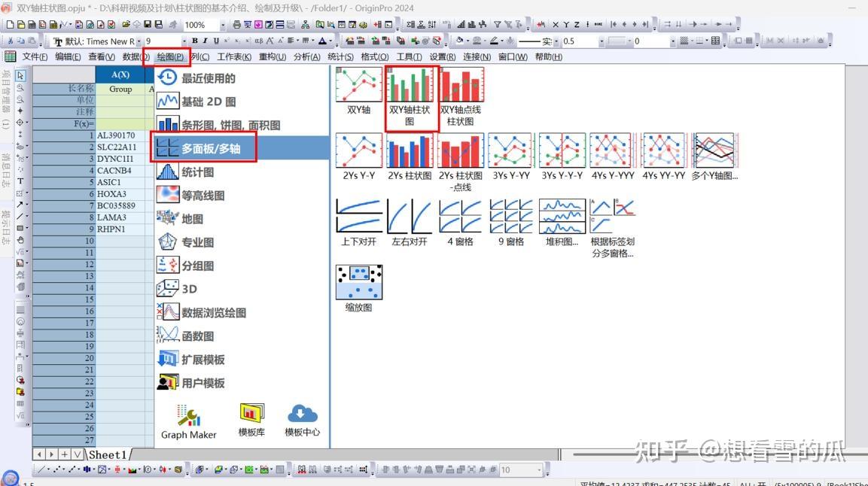The height and width of the screenshot is (486, 868).
Task: Click the line color pencil swatch
Action: (x=494, y=41)
